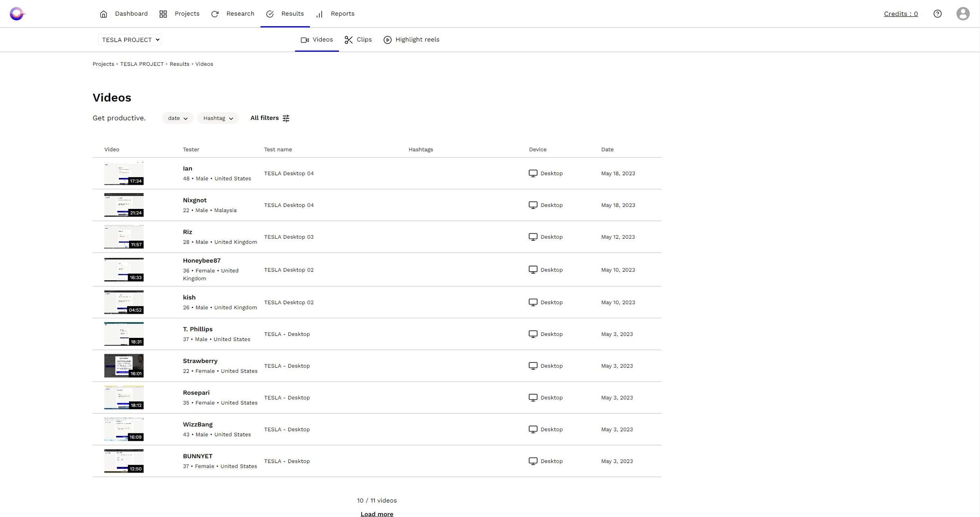Select the Highlight reels play icon
This screenshot has height=517, width=980.
pos(387,40)
